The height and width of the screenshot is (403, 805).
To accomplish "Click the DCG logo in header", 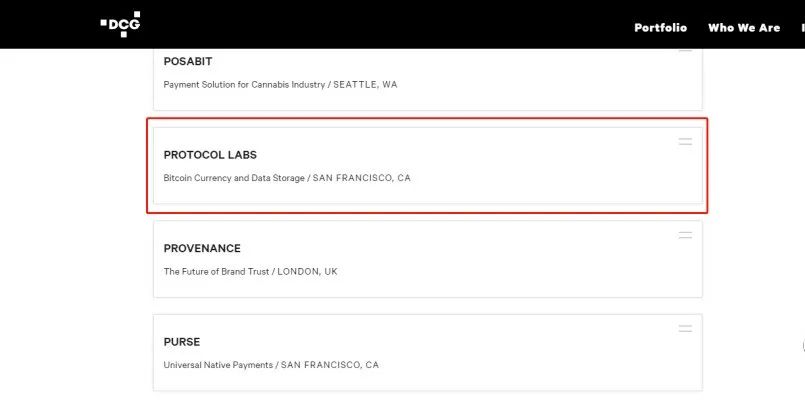I will (x=120, y=24).
